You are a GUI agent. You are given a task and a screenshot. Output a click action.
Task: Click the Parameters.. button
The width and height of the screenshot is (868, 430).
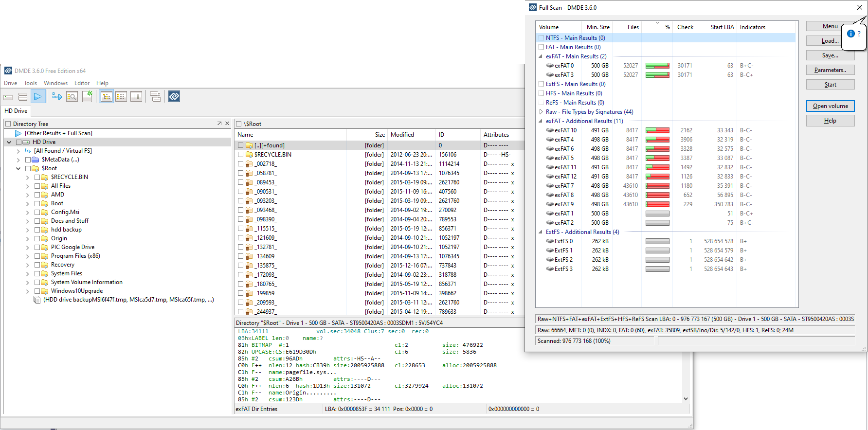click(830, 70)
